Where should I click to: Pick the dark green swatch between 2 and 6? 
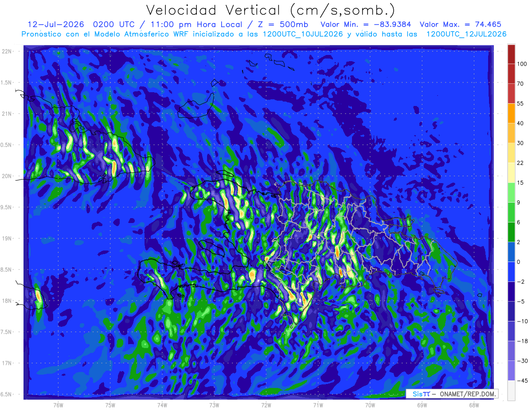(x=511, y=232)
